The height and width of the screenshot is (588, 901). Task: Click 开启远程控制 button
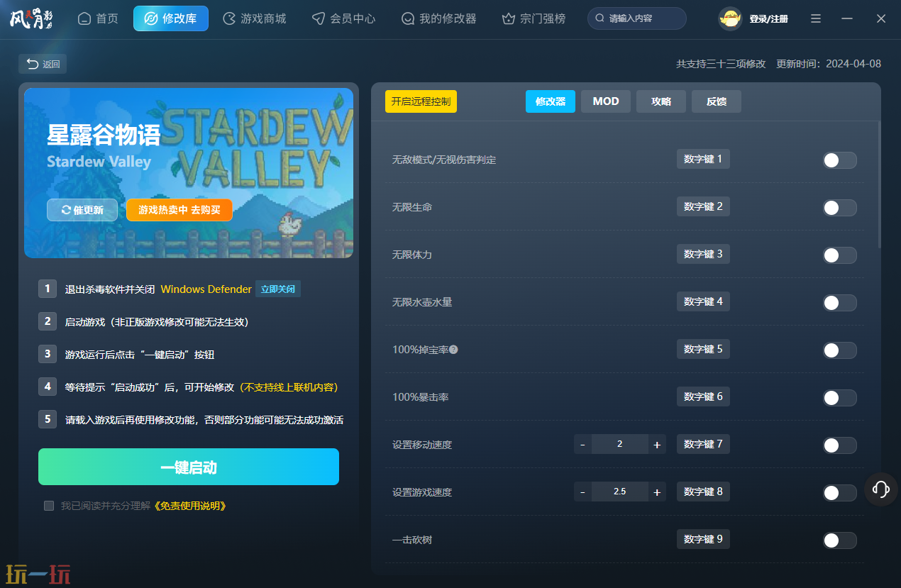(x=421, y=101)
